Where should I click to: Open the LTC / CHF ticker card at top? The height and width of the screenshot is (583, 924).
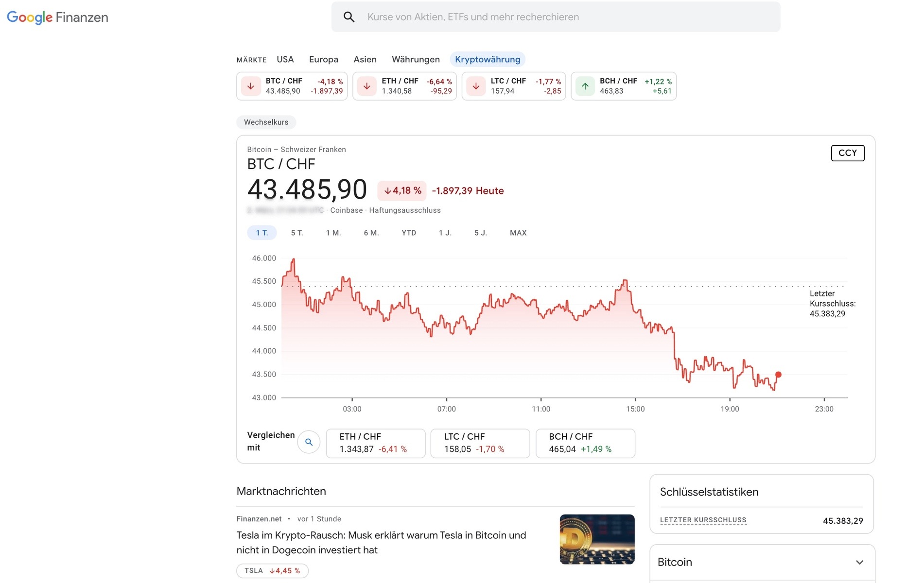coord(514,86)
